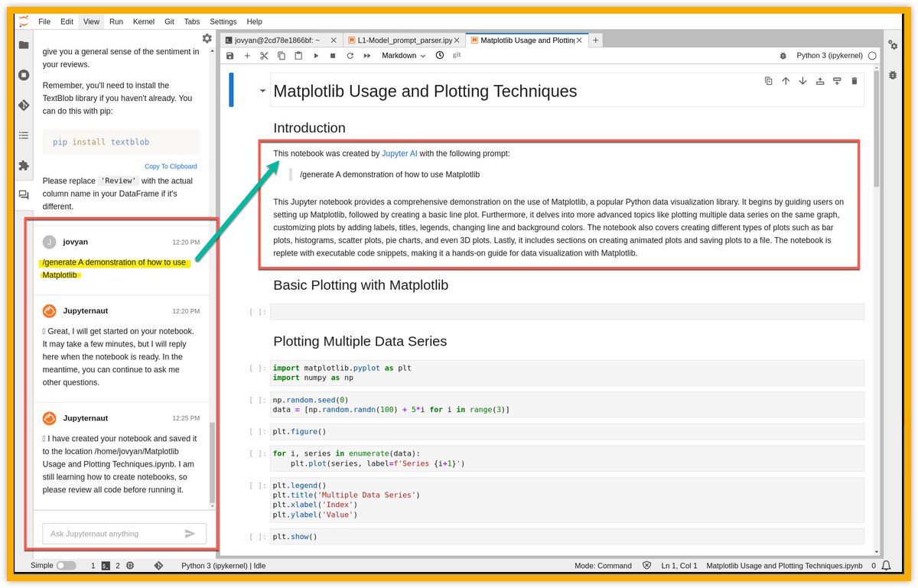Screen dimensions: 918x588
Task: Insert a cell with the plus icon
Action: coord(246,56)
